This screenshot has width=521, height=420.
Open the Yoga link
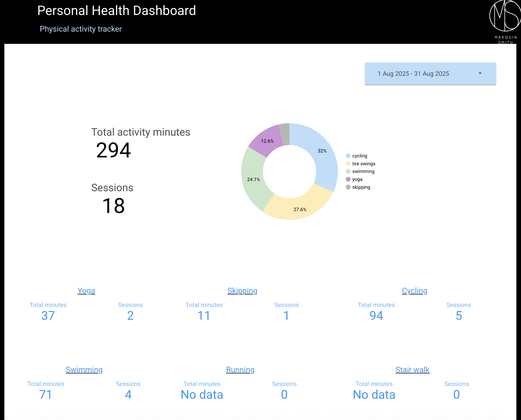pos(86,291)
